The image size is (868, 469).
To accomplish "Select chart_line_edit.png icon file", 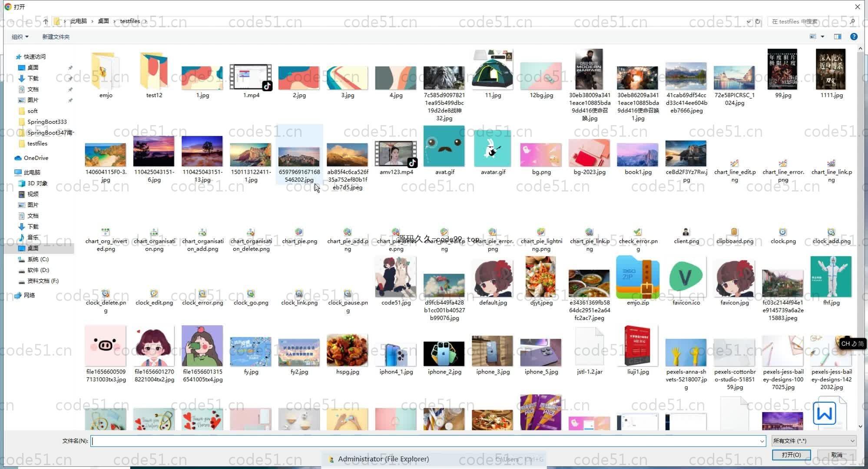I will click(x=735, y=171).
